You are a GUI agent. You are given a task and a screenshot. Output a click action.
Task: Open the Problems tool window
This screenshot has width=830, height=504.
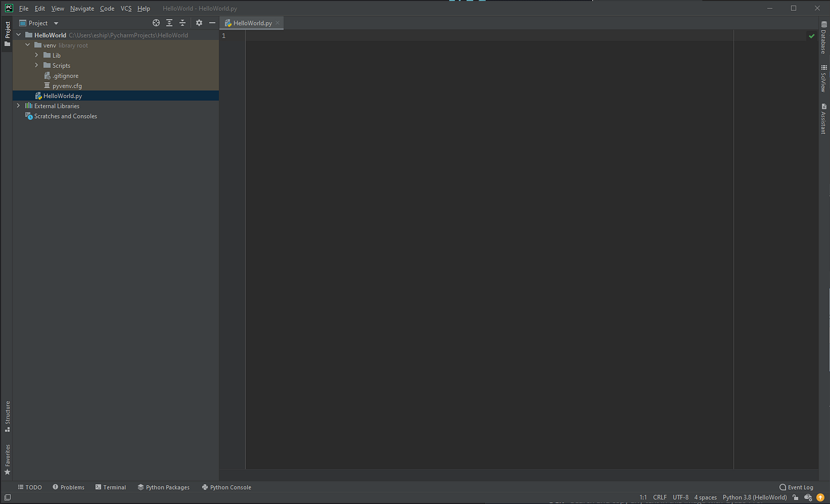click(68, 487)
